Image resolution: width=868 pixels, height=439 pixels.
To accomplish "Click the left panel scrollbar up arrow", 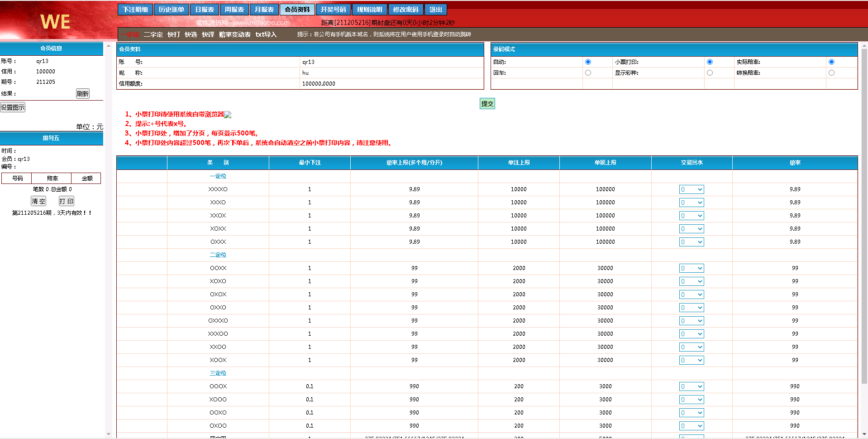I will [109, 46].
